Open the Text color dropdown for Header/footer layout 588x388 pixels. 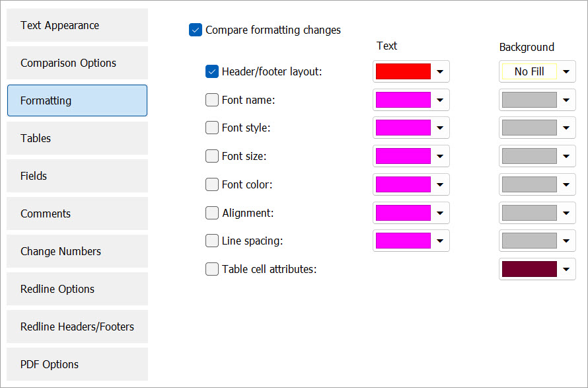click(x=440, y=71)
